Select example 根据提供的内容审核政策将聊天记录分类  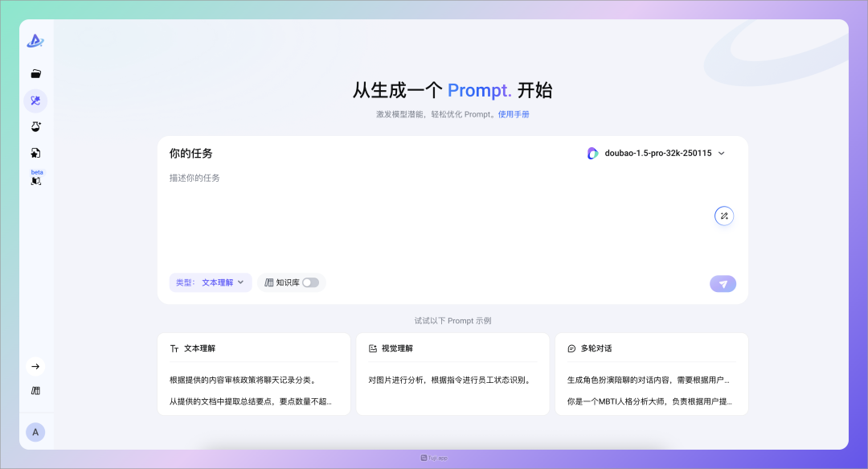click(244, 381)
